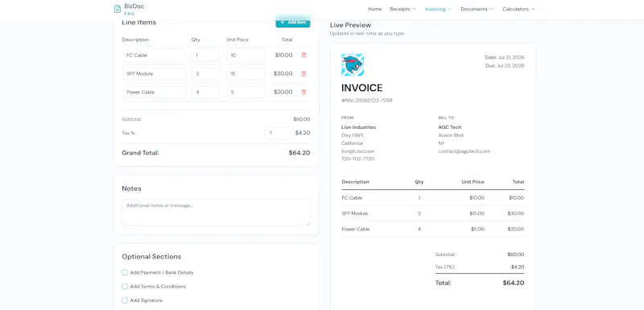The width and height of the screenshot is (644, 310).
Task: Click the invoice number #INV-20260722-7258
Action: (367, 100)
